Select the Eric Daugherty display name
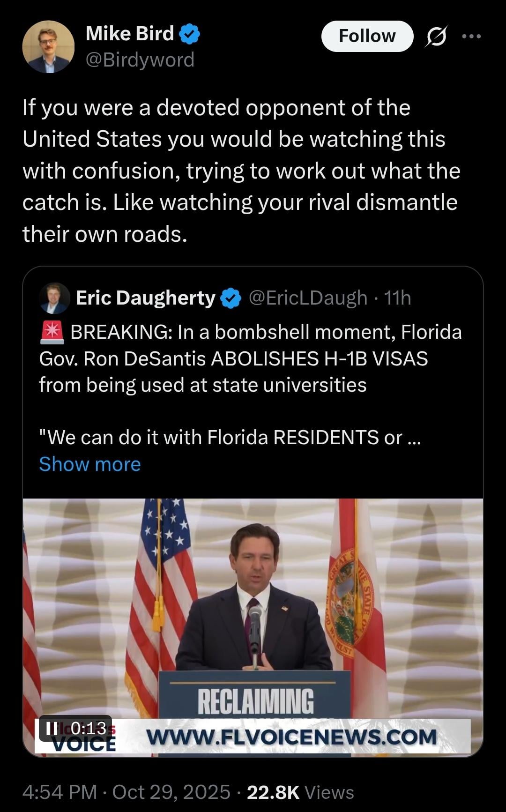The height and width of the screenshot is (812, 506). tap(145, 298)
